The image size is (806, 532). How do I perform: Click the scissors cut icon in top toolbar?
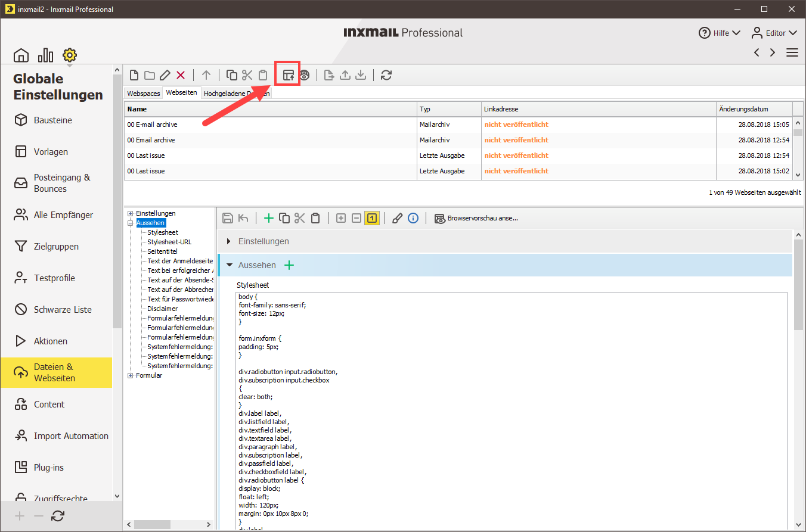[247, 75]
